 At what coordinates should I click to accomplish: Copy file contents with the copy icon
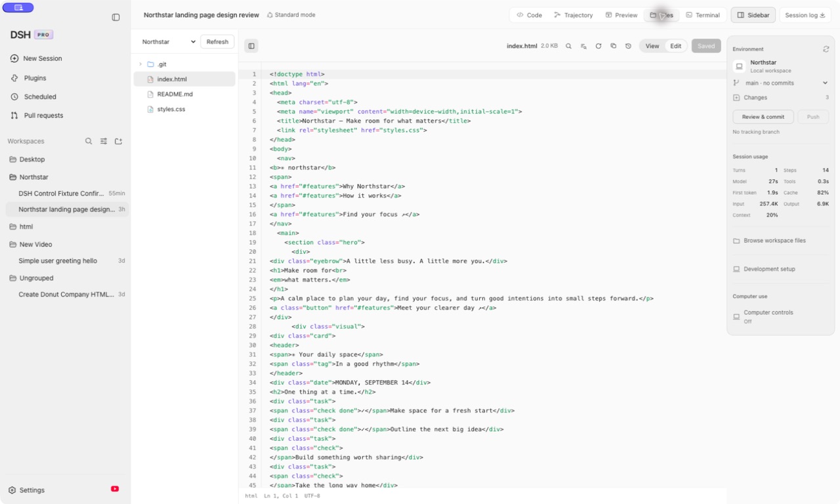(x=614, y=46)
